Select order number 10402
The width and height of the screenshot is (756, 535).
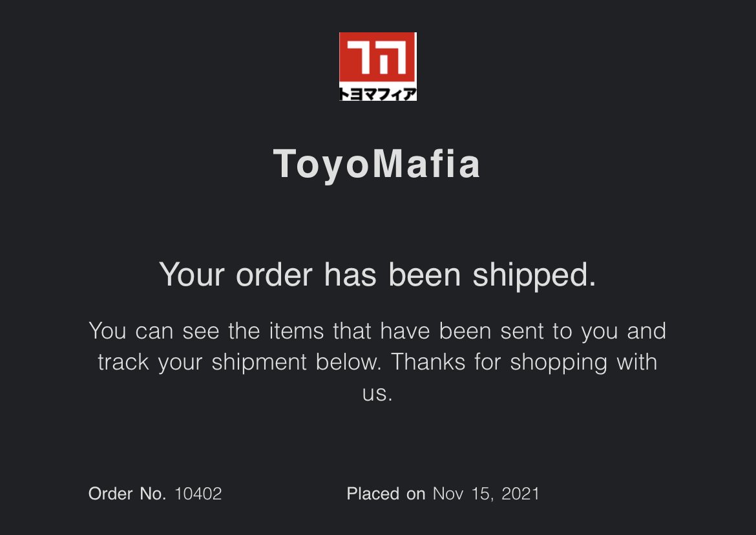click(198, 494)
